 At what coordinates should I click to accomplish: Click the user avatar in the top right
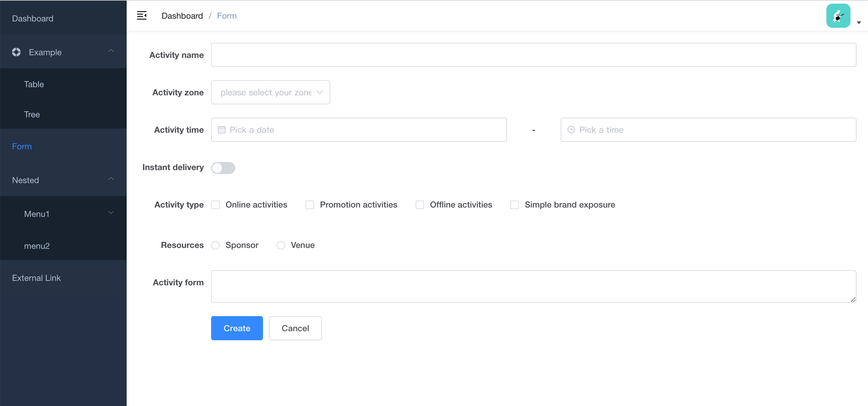click(838, 15)
